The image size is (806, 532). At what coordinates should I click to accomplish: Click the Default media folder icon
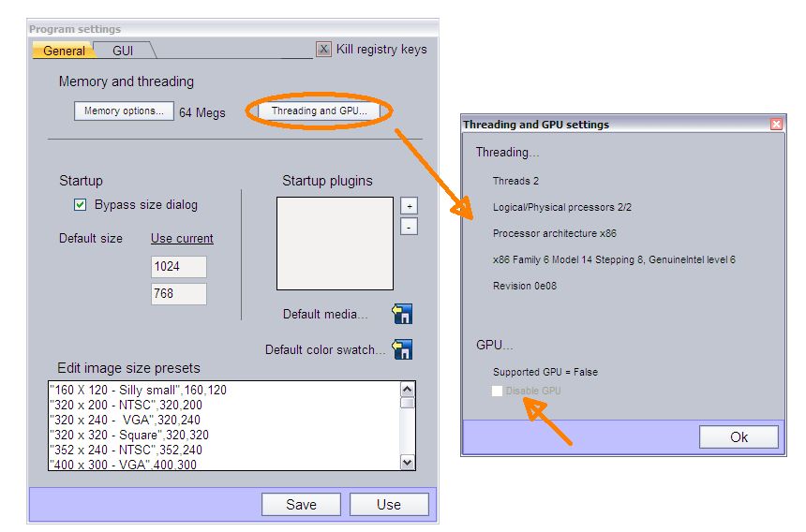402,314
